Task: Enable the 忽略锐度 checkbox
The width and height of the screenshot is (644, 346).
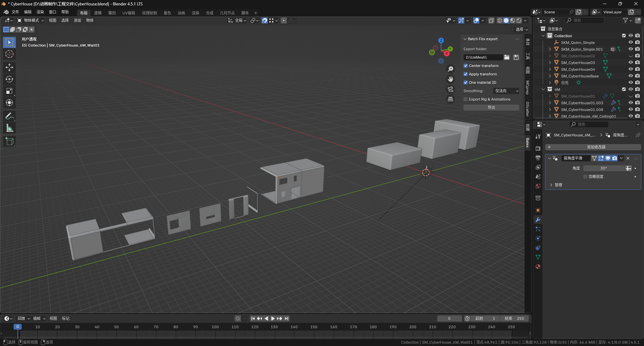Action: coord(585,177)
